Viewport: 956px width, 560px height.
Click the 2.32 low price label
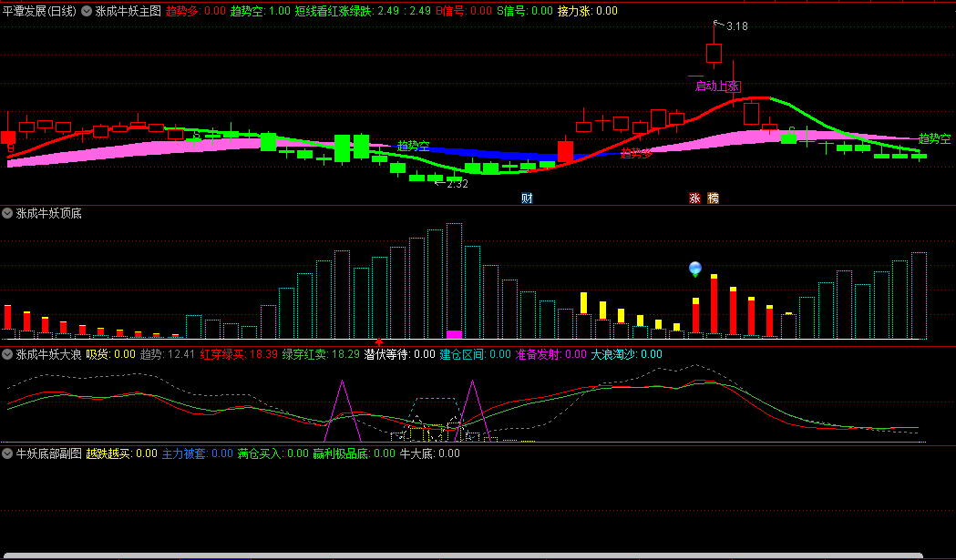click(x=457, y=184)
